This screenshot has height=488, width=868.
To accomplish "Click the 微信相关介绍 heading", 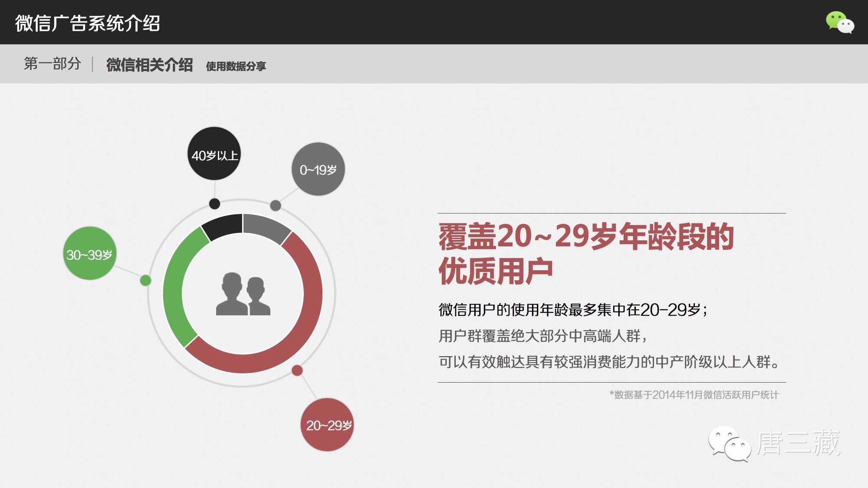I will pyautogui.click(x=149, y=65).
